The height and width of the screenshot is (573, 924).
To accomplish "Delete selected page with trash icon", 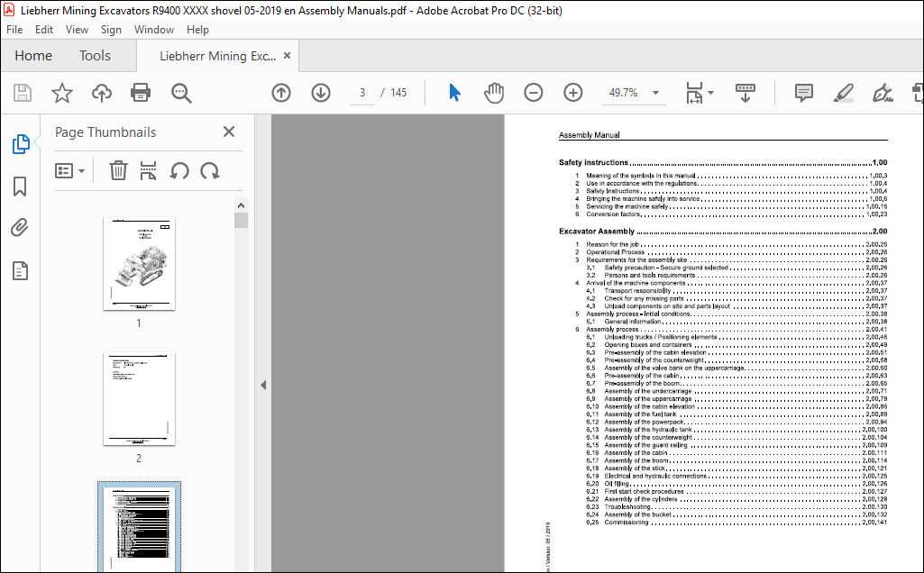I will pyautogui.click(x=118, y=171).
